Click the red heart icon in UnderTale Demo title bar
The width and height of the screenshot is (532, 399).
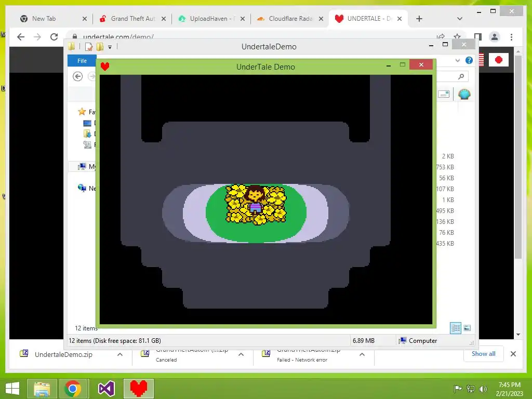(x=105, y=66)
